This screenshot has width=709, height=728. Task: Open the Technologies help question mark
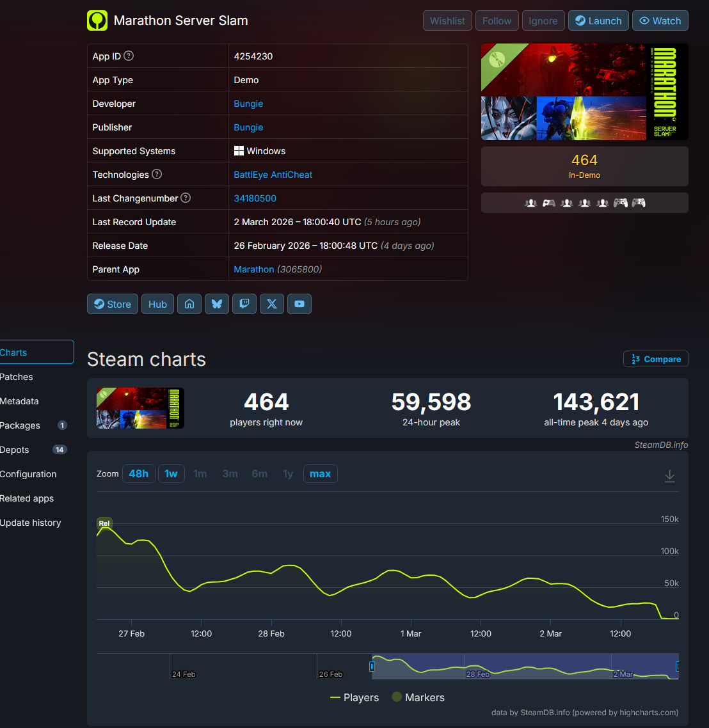(157, 174)
